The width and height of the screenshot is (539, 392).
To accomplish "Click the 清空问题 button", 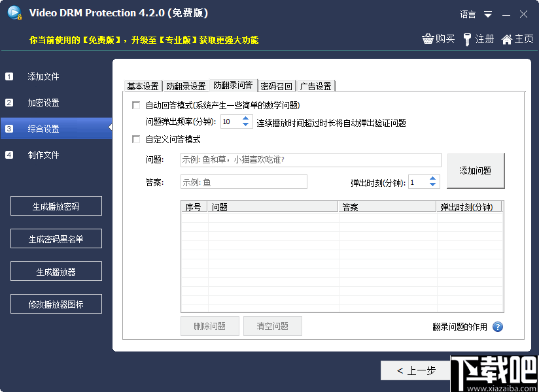I will click(272, 326).
